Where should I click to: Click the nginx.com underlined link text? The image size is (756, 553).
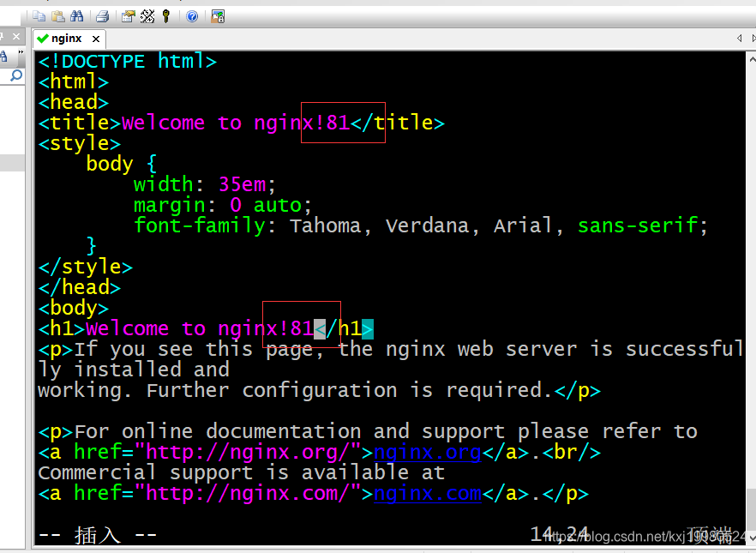tap(427, 493)
